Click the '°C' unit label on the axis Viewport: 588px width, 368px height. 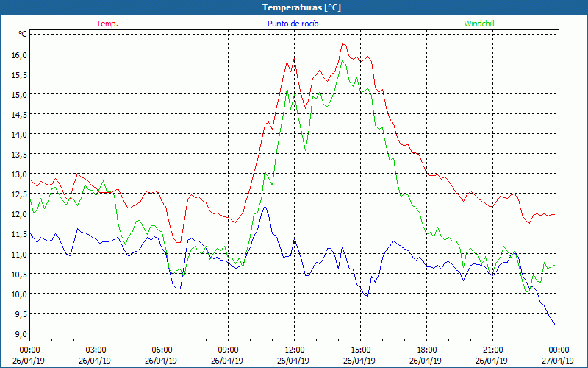pyautogui.click(x=23, y=34)
